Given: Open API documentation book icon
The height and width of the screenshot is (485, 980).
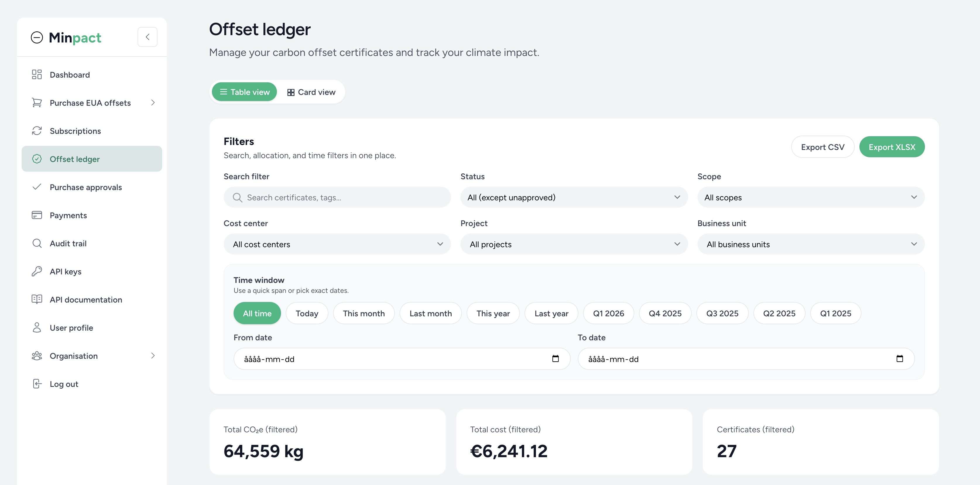Looking at the screenshot, I should pos(37,299).
